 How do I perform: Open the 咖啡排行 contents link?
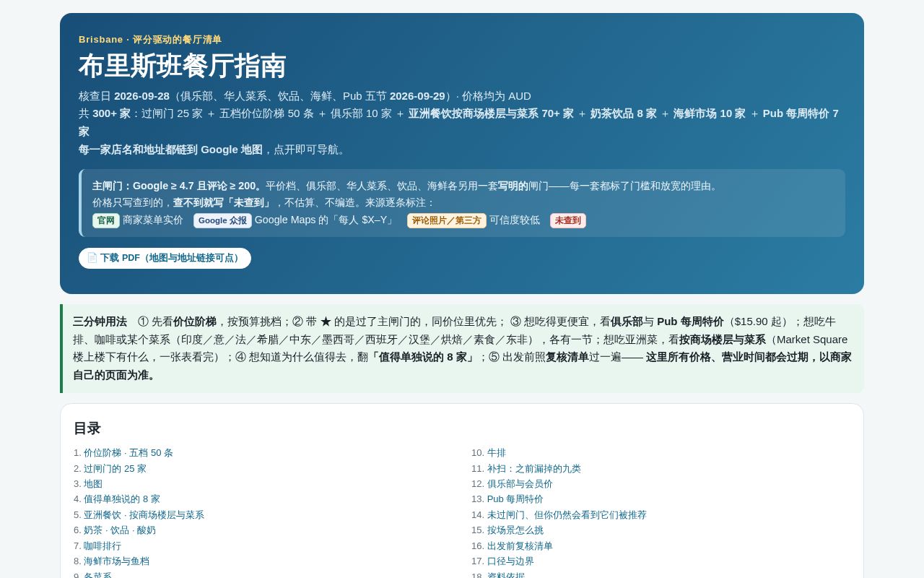(103, 546)
